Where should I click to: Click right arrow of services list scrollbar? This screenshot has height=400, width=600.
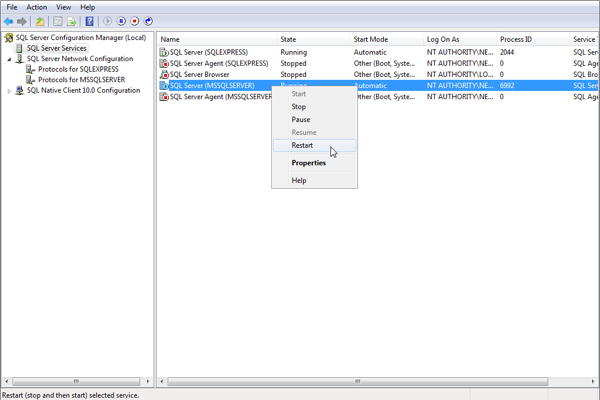(593, 382)
